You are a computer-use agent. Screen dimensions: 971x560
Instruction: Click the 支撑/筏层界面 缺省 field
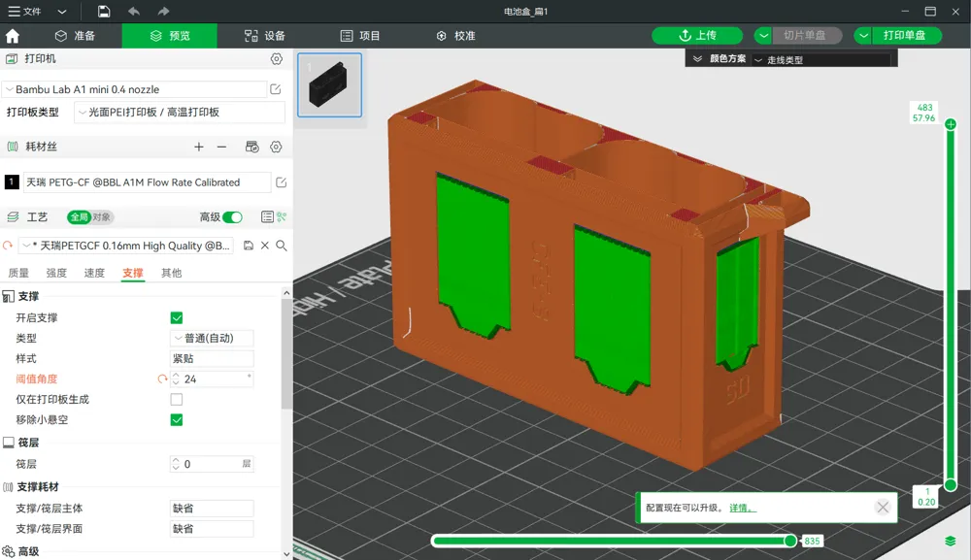pyautogui.click(x=212, y=528)
